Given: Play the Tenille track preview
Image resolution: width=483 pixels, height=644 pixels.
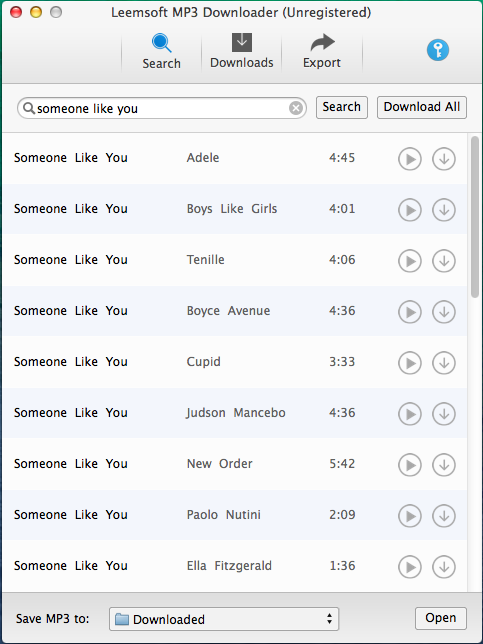Looking at the screenshot, I should click(x=409, y=261).
